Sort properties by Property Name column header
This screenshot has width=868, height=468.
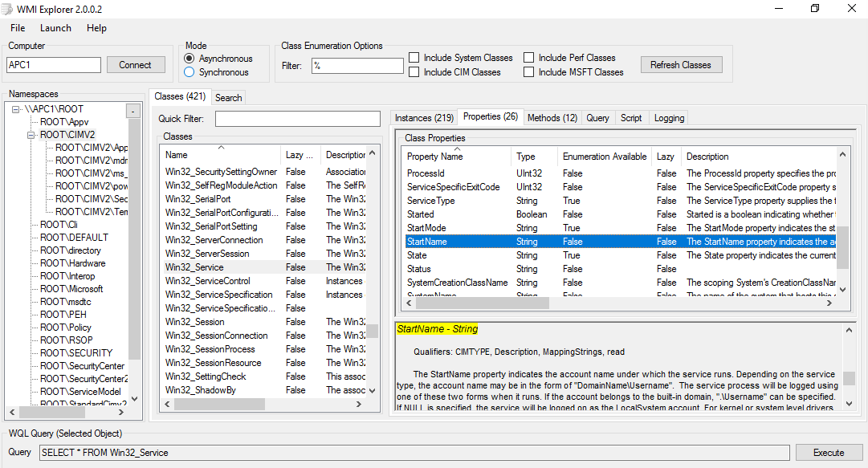point(457,157)
